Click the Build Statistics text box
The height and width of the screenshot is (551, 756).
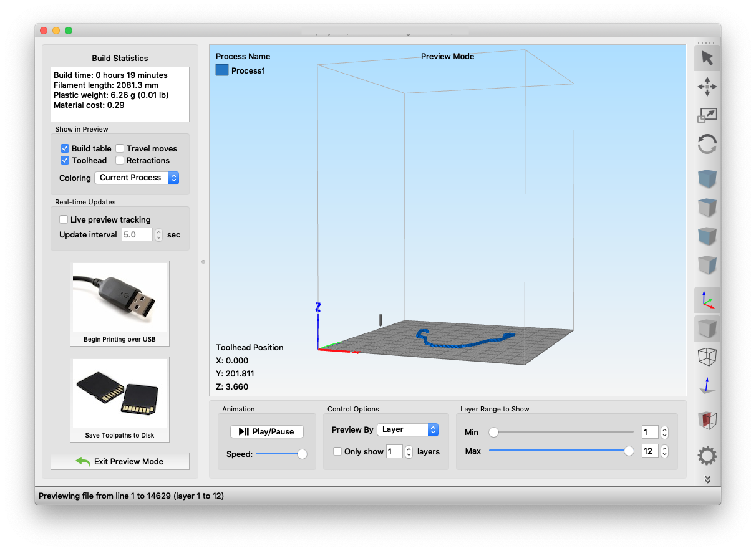tap(120, 94)
